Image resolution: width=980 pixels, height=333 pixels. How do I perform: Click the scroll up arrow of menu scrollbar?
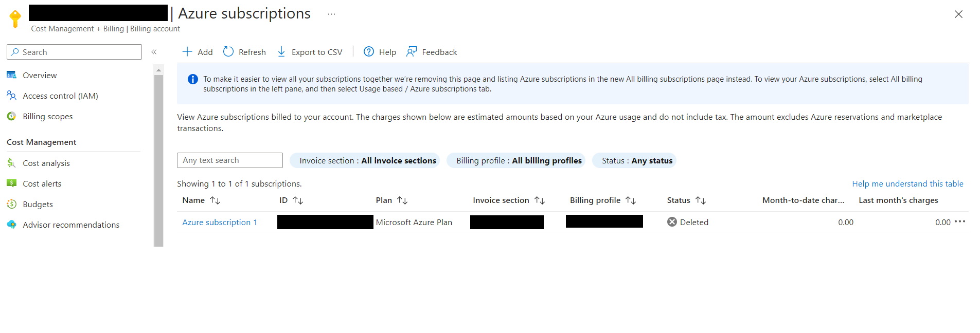158,69
